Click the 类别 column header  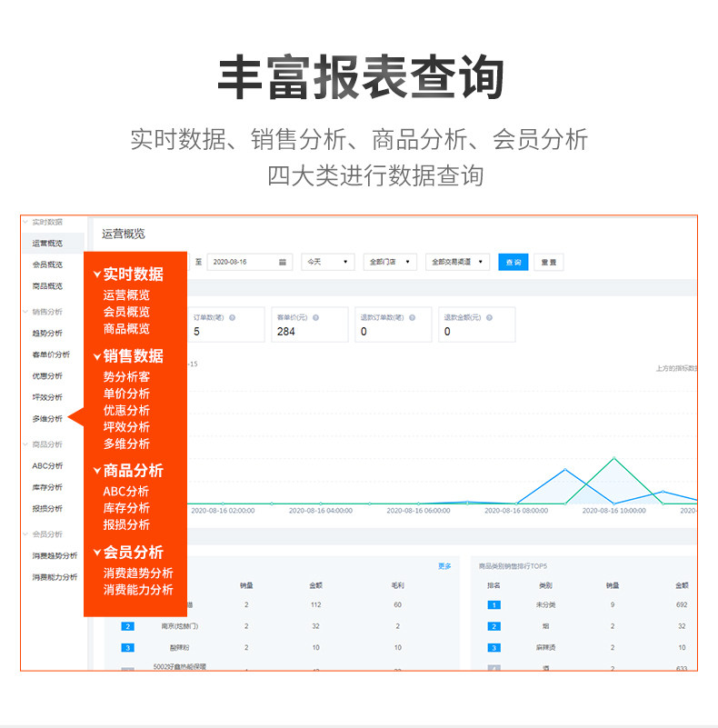(545, 585)
